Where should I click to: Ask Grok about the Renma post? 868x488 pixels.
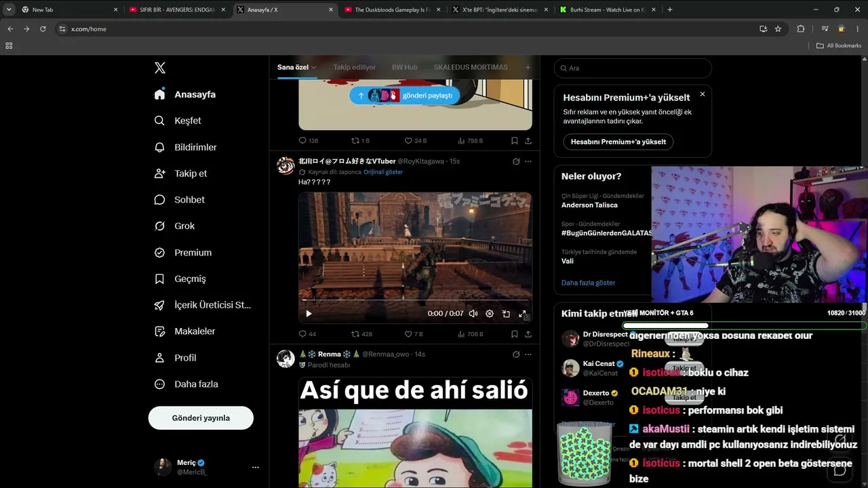tap(516, 354)
